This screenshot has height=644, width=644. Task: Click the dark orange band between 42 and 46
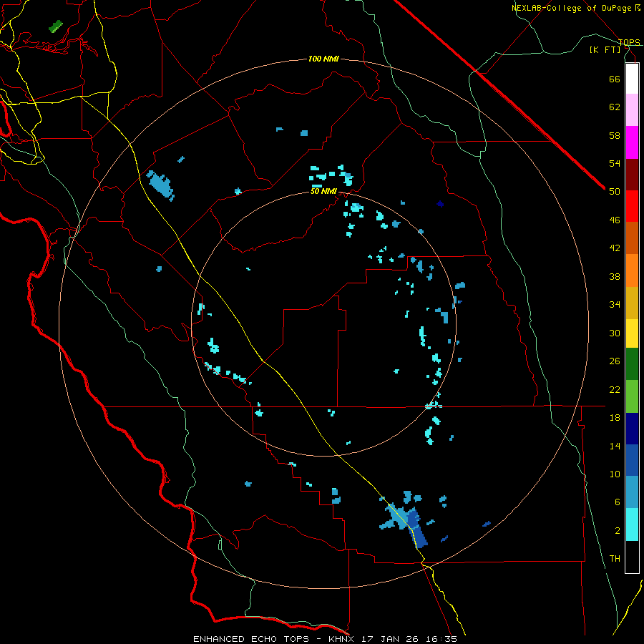[632, 238]
